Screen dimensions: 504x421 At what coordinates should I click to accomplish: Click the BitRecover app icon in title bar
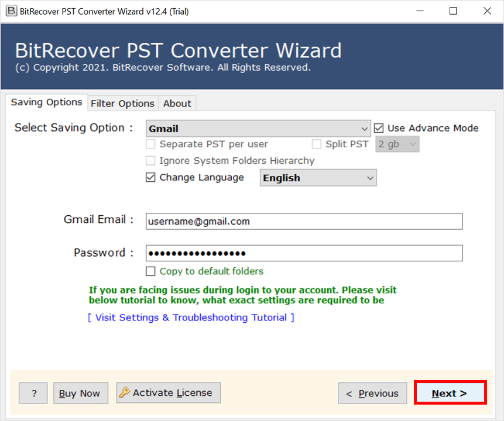[11, 11]
